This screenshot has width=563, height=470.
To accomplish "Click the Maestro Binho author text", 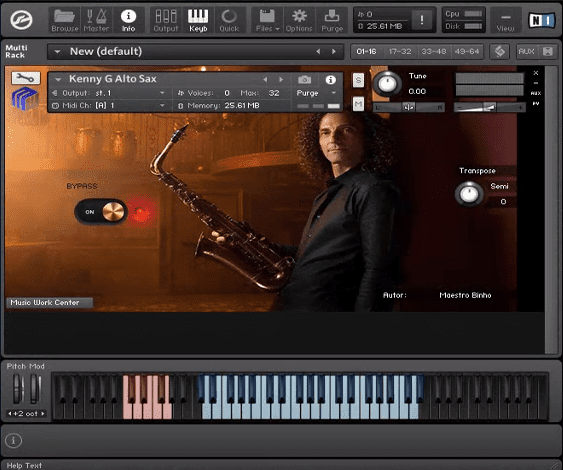I will click(465, 295).
